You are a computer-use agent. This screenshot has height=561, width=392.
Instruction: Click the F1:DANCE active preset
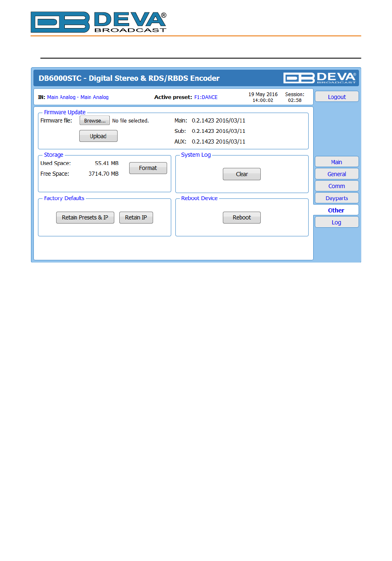[206, 97]
